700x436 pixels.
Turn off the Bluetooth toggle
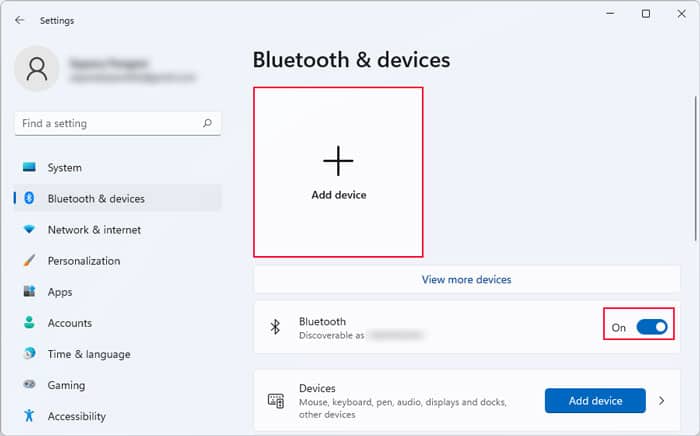(x=652, y=327)
